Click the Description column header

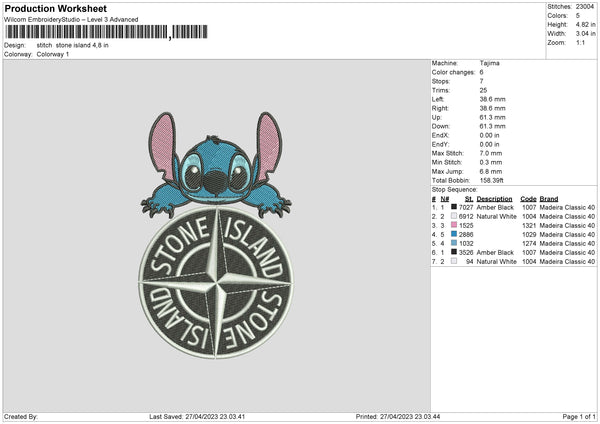(494, 199)
